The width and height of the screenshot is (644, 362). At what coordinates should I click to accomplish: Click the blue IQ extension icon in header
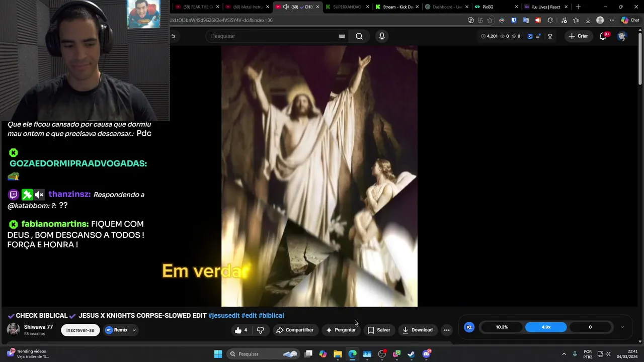coord(530,36)
